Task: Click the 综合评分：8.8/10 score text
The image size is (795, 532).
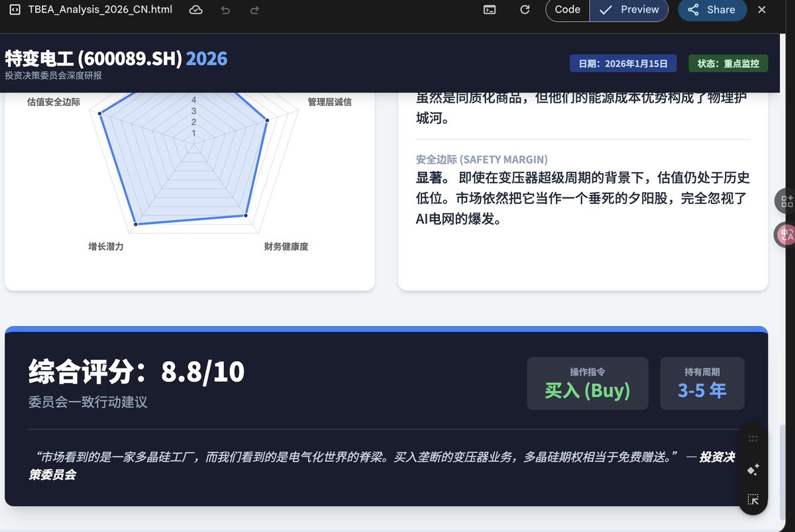Action: pyautogui.click(x=136, y=372)
